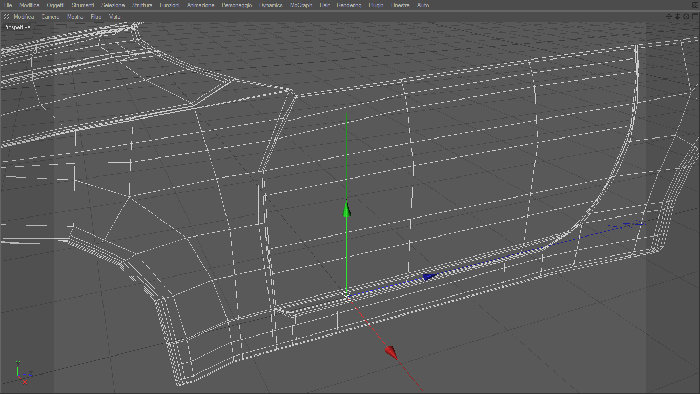Open the Strumenti menu
Viewport: 700px width, 394px height.
click(x=83, y=5)
